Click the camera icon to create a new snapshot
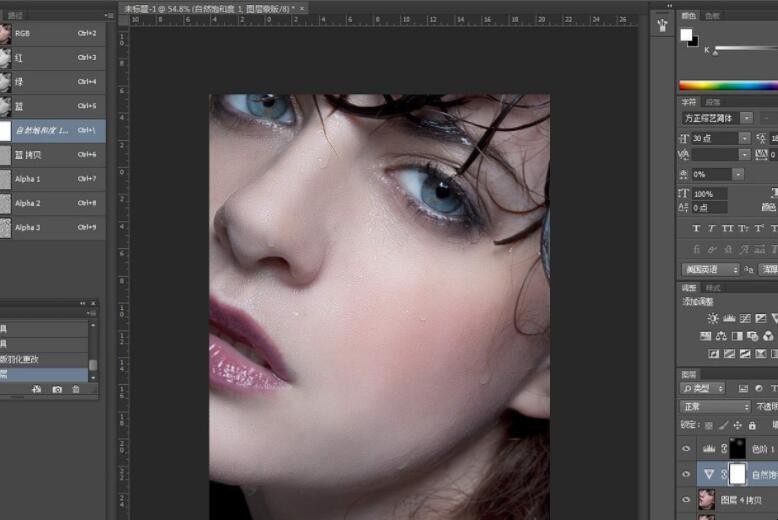 [57, 389]
